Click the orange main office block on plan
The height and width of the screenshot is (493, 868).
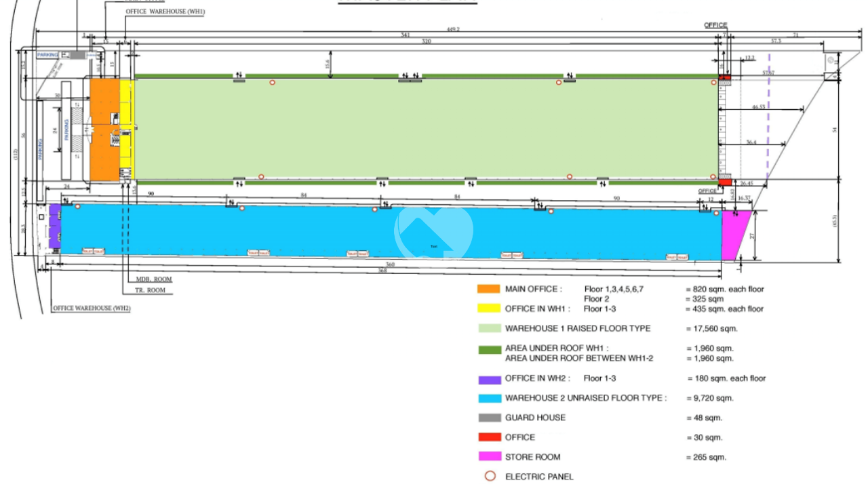click(104, 129)
